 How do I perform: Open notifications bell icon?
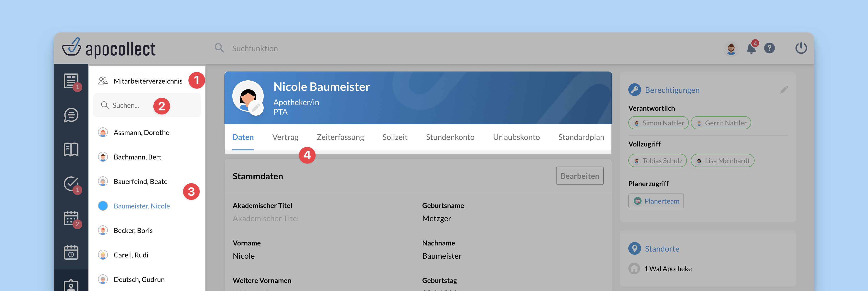tap(751, 48)
